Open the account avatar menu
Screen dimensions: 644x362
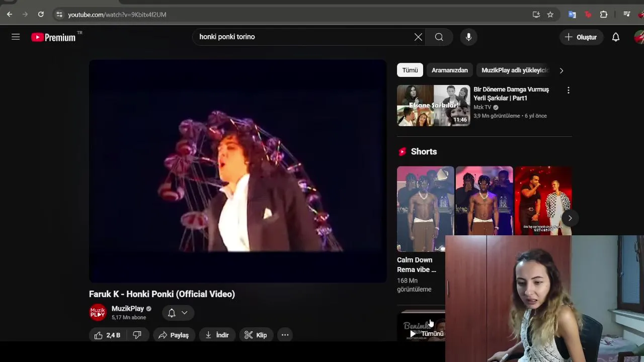click(639, 37)
